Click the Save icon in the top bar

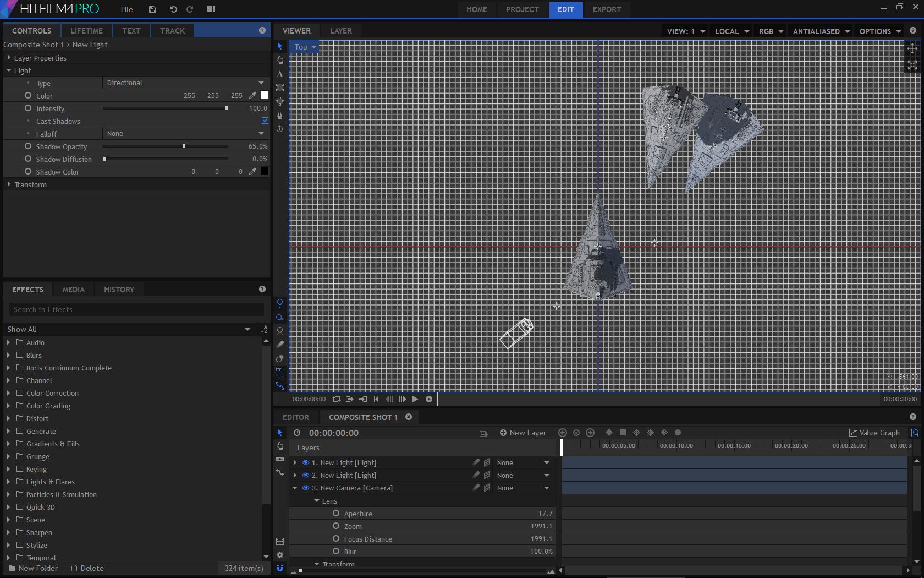152,9
